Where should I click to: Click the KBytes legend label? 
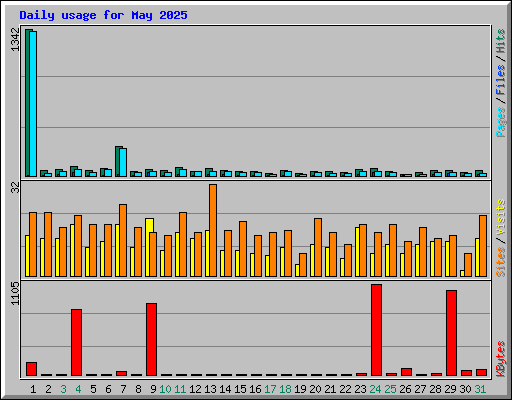coord(500,359)
